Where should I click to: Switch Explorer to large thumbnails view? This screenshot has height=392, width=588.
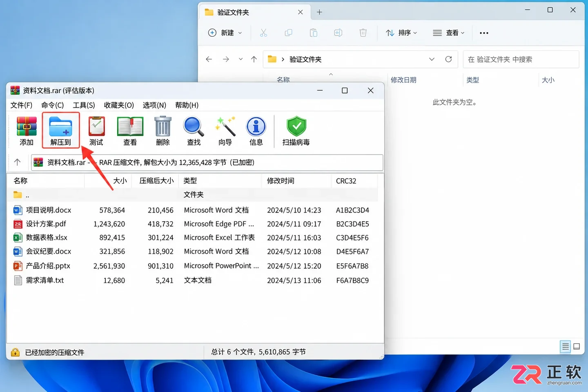(577, 347)
